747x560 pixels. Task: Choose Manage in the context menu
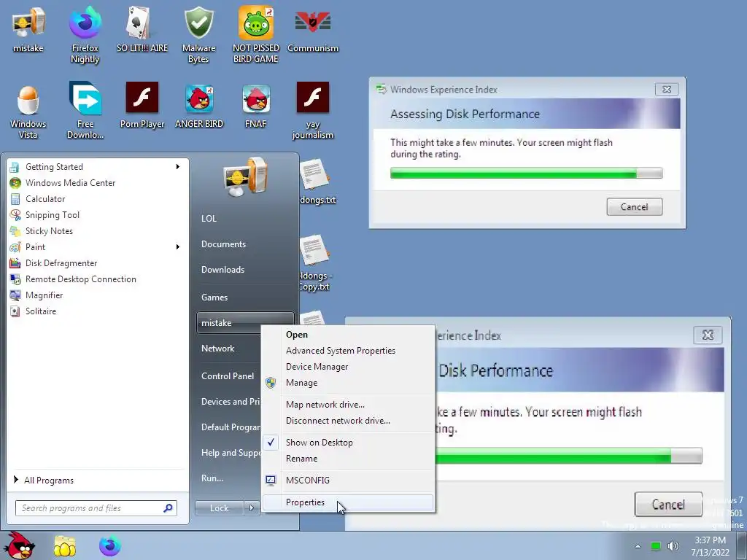pyautogui.click(x=348, y=383)
